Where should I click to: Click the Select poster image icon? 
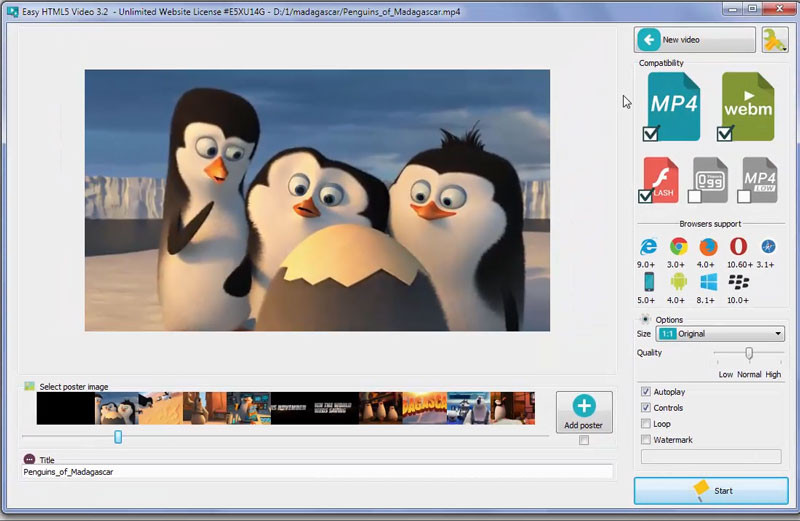pyautogui.click(x=30, y=386)
